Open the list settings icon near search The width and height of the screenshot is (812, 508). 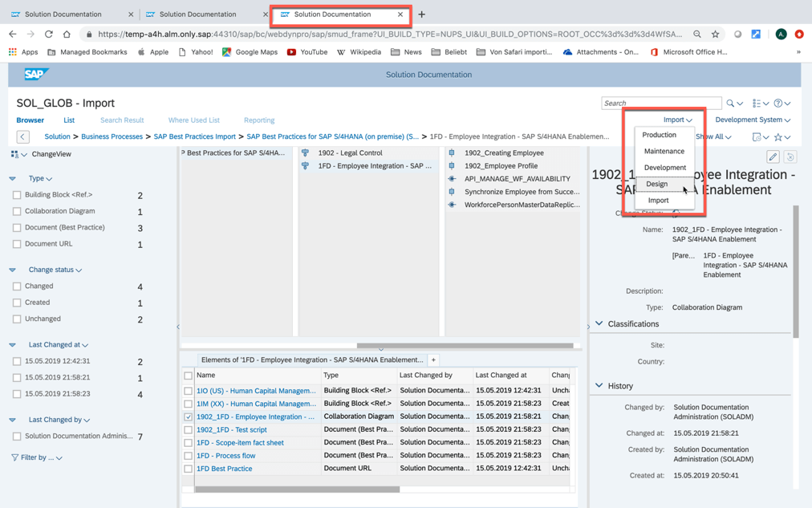[x=757, y=103]
